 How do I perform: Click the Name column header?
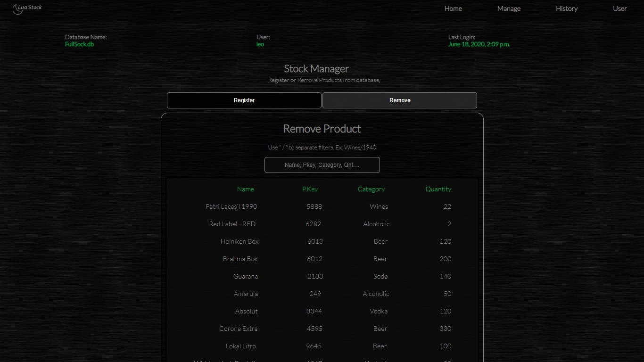245,189
